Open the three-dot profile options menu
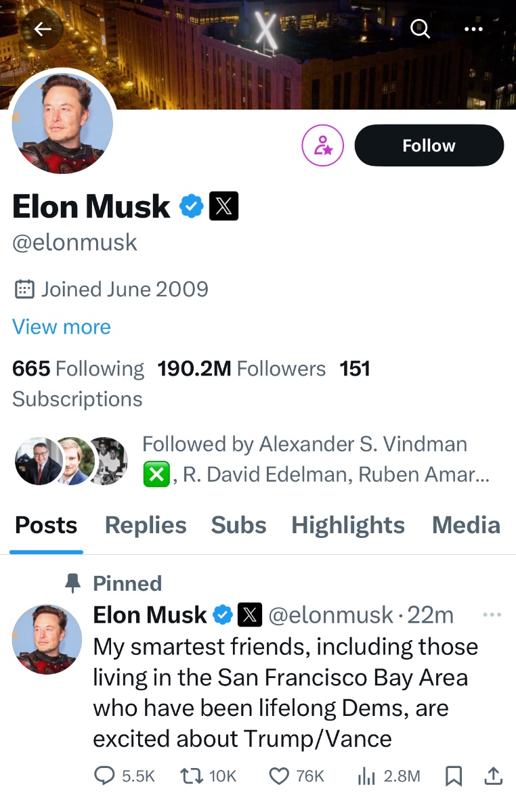 (473, 29)
